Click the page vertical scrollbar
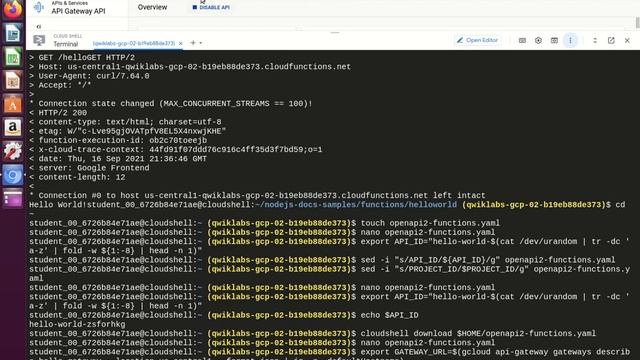640x360 pixels. tap(637, 22)
